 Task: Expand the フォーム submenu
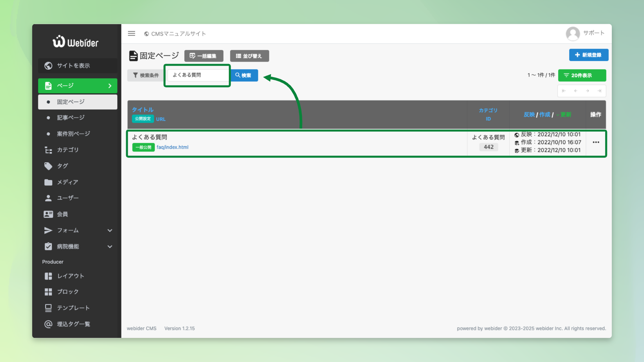pyautogui.click(x=110, y=231)
